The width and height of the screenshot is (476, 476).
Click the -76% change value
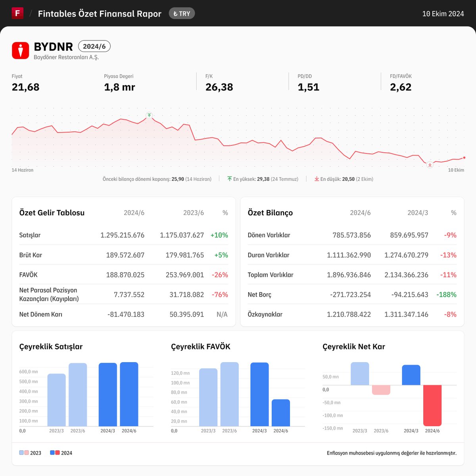click(x=220, y=295)
